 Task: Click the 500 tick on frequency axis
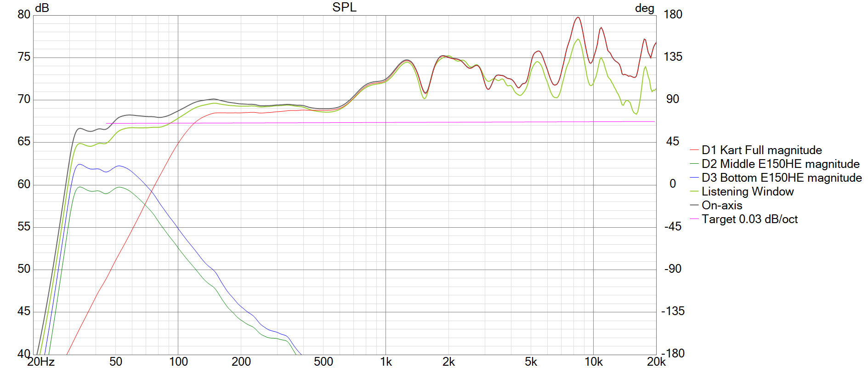pos(323,362)
